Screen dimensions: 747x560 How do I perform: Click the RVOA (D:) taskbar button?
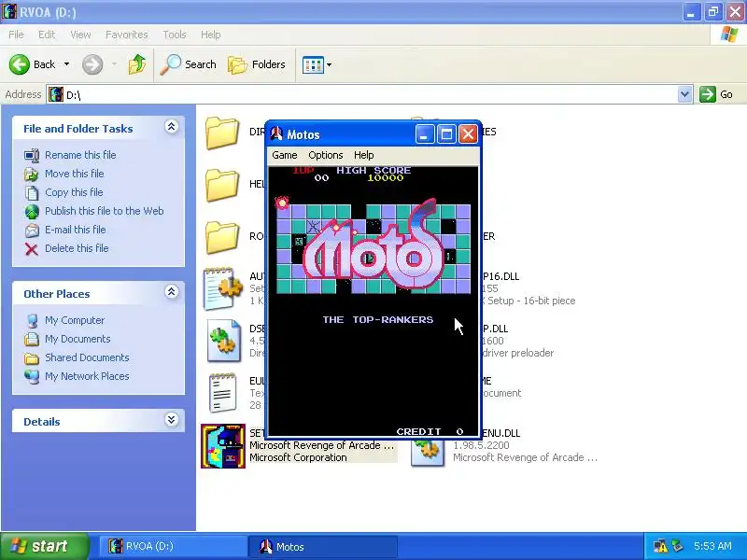[x=173, y=546]
